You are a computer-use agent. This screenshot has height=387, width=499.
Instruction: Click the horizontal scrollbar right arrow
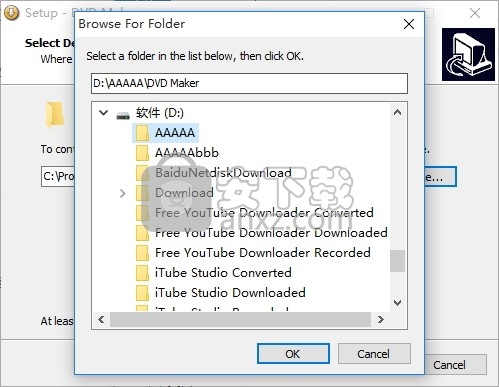coord(381,320)
